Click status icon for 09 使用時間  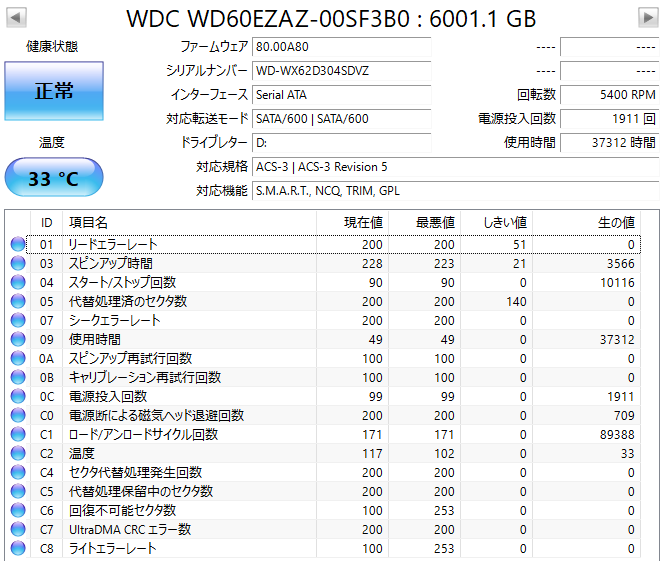[18, 339]
